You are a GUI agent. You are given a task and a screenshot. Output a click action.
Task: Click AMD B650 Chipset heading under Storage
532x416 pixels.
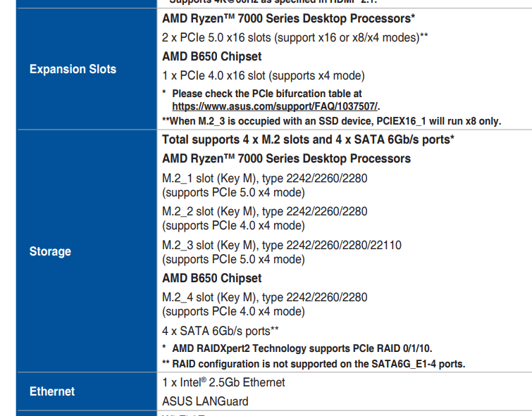[x=211, y=278]
